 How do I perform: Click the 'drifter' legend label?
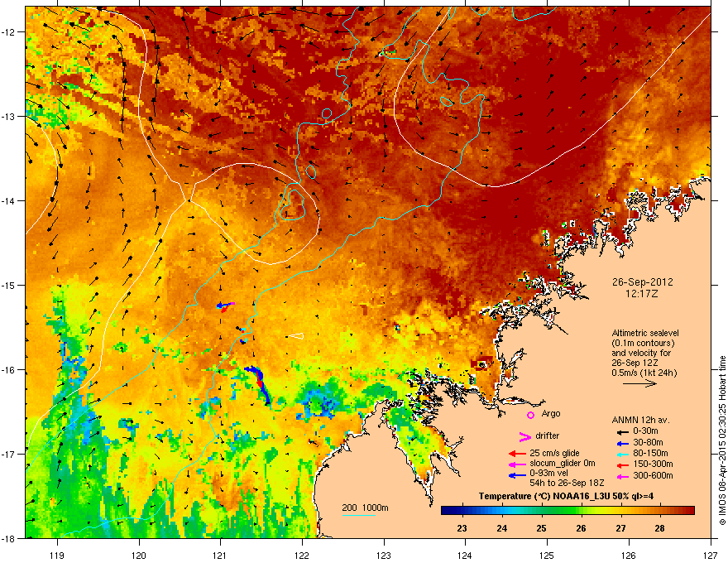point(548,435)
